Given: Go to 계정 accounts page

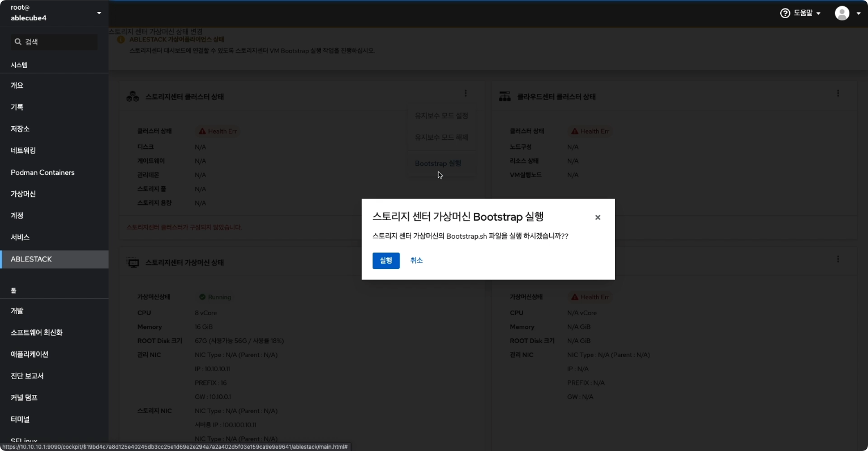Looking at the screenshot, I should click(x=54, y=216).
